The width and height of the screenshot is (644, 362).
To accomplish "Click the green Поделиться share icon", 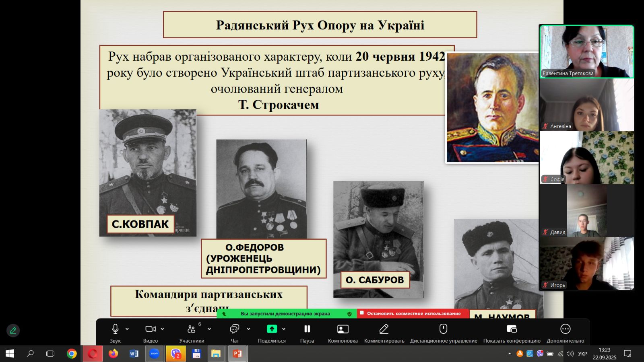I will coord(272,329).
